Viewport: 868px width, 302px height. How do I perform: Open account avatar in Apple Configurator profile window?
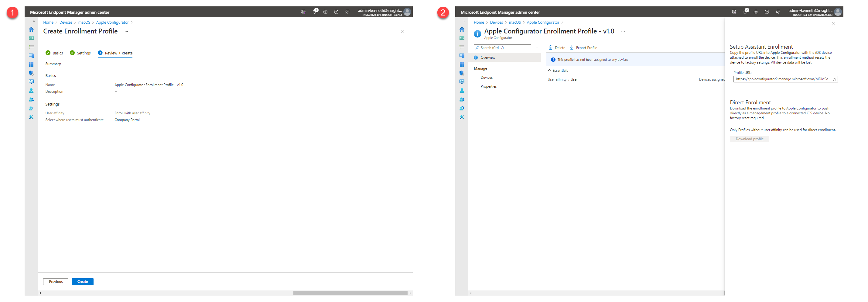[x=838, y=12]
